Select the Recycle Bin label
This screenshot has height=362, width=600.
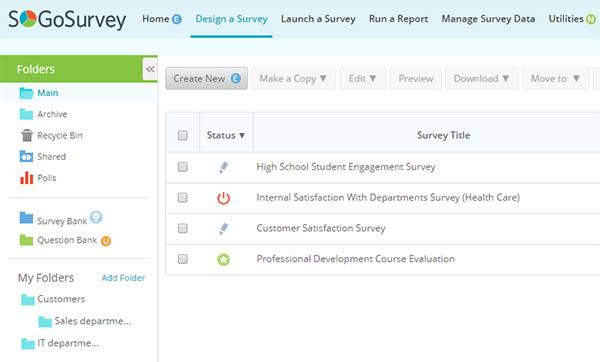[x=60, y=135]
